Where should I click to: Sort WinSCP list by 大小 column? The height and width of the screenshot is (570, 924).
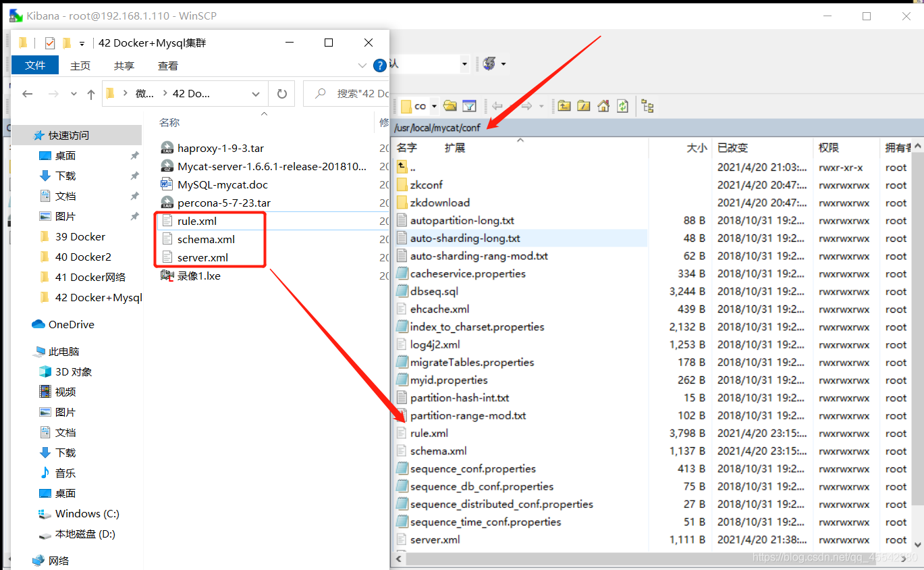[697, 148]
